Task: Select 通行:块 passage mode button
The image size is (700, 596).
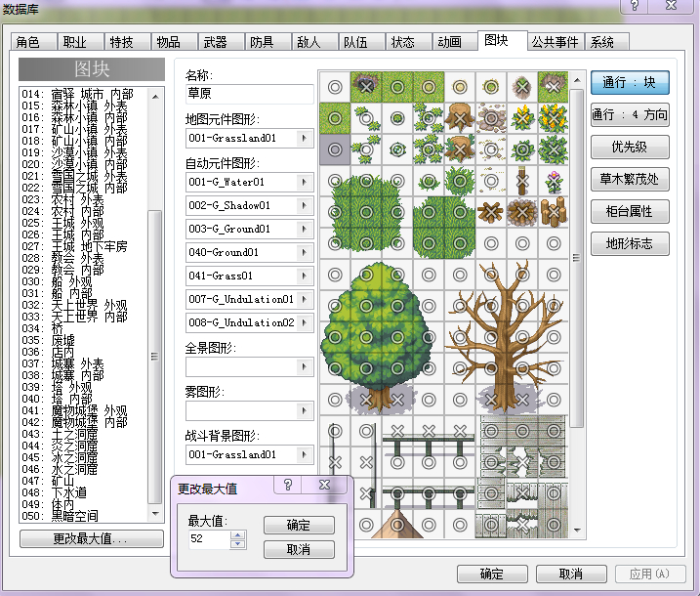Action: point(630,83)
